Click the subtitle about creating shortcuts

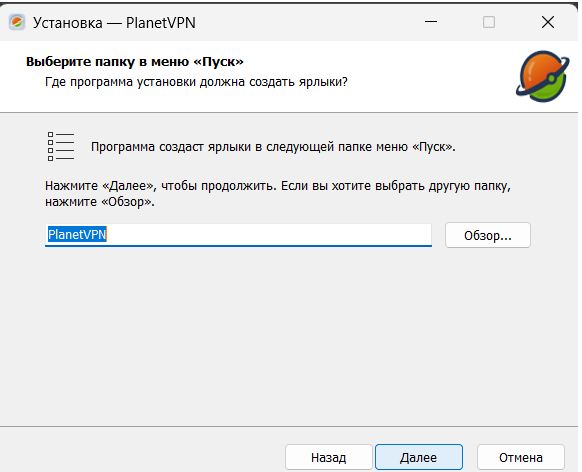click(x=196, y=82)
